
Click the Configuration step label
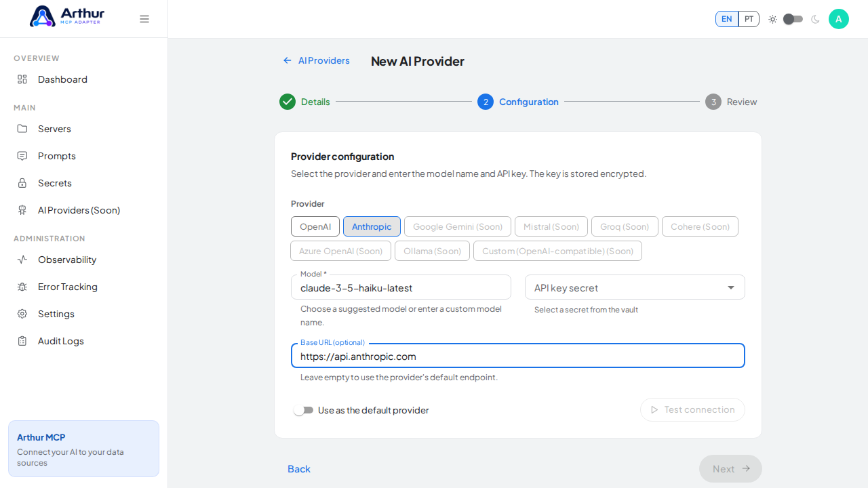coord(529,102)
